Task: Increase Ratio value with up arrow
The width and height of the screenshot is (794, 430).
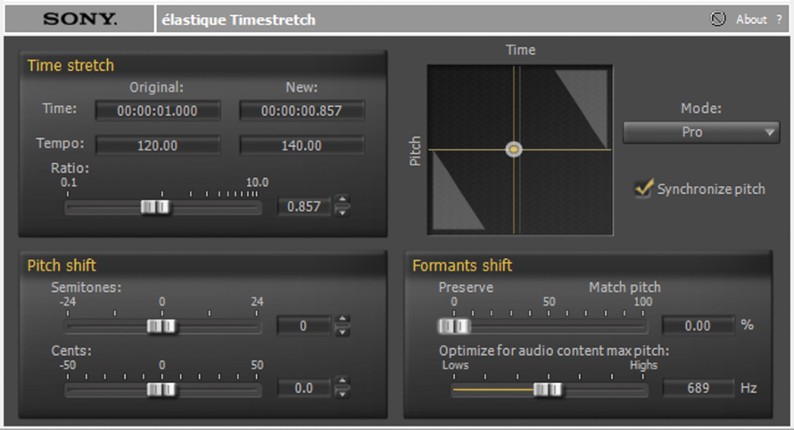Action: (343, 201)
